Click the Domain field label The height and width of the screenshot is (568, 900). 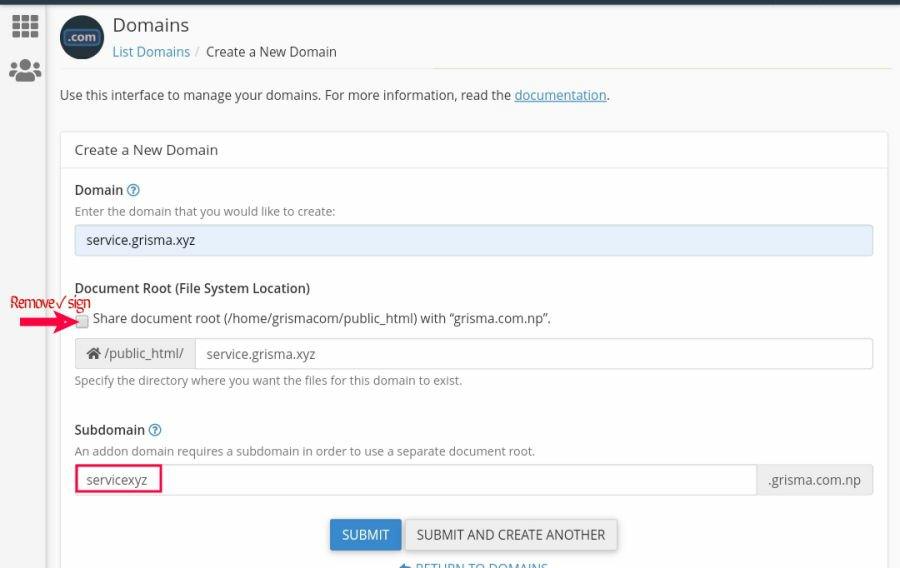click(x=99, y=190)
